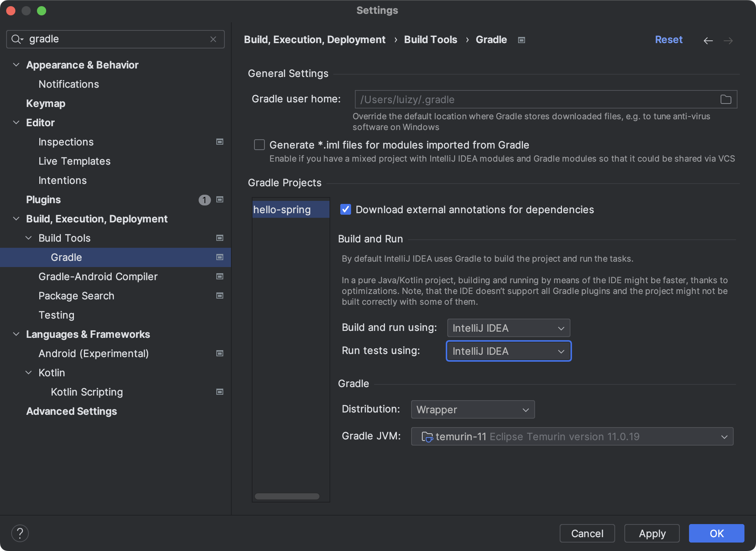Click the search magnifier history icon
The height and width of the screenshot is (551, 756).
pyautogui.click(x=17, y=39)
